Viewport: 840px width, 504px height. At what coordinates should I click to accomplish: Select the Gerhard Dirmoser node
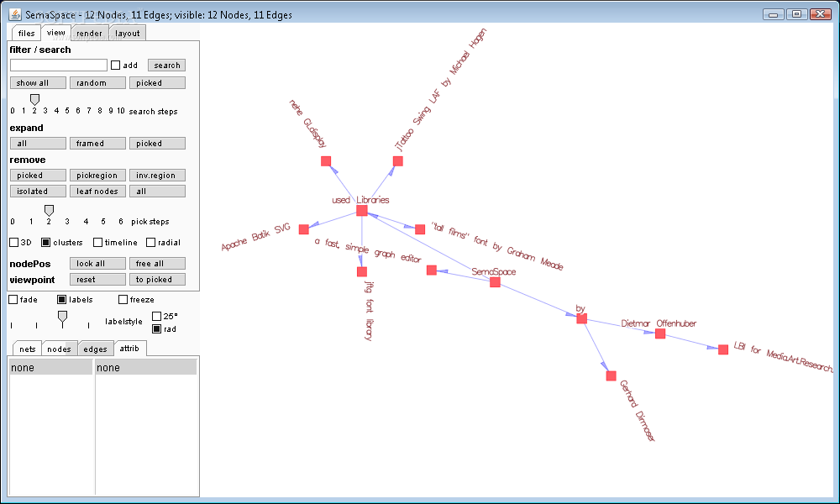[612, 376]
